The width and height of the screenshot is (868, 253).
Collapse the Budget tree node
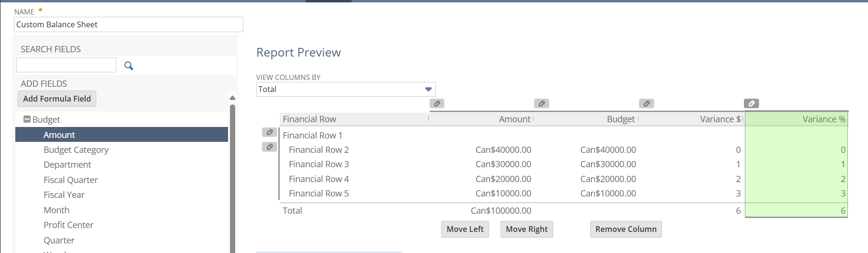click(27, 119)
